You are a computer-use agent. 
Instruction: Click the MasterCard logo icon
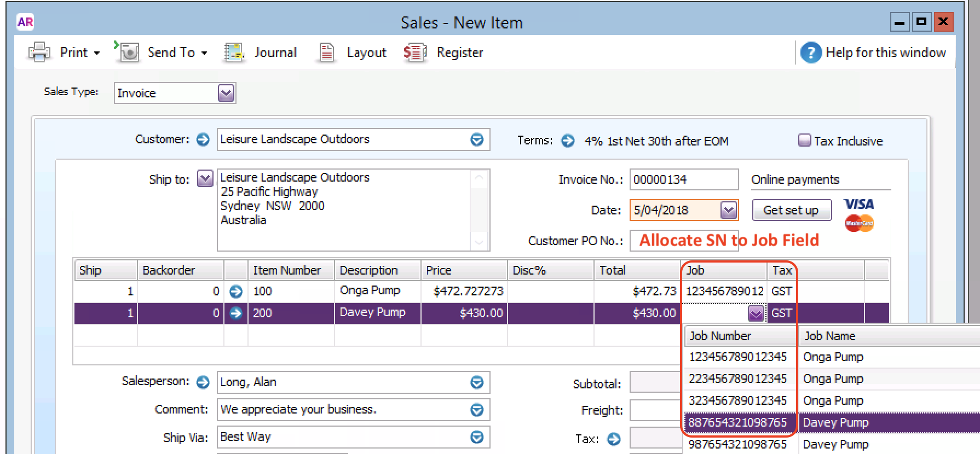[859, 223]
